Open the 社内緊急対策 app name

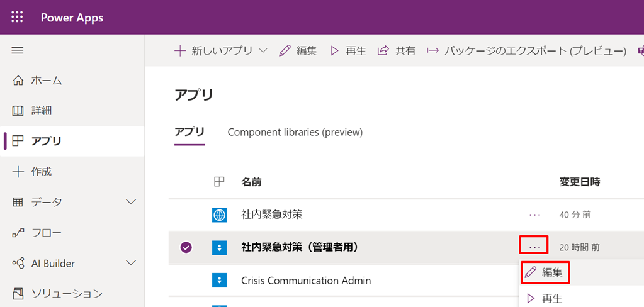(x=272, y=215)
